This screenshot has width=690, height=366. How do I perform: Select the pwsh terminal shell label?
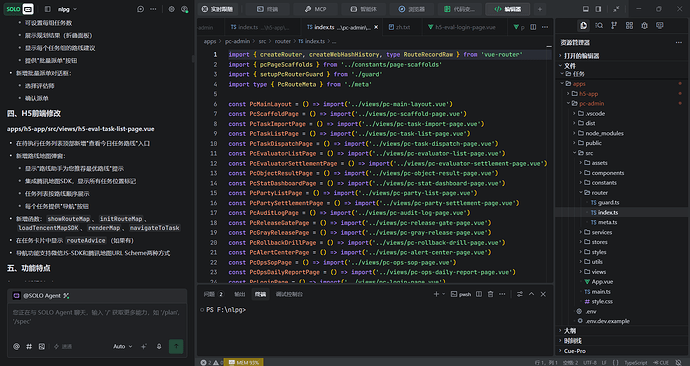(x=461, y=294)
